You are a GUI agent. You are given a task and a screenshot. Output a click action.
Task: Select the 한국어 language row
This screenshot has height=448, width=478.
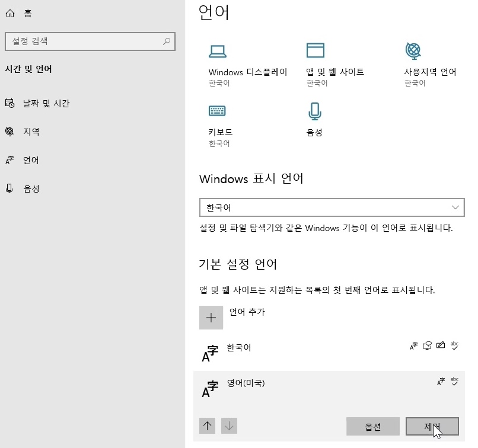(329, 353)
